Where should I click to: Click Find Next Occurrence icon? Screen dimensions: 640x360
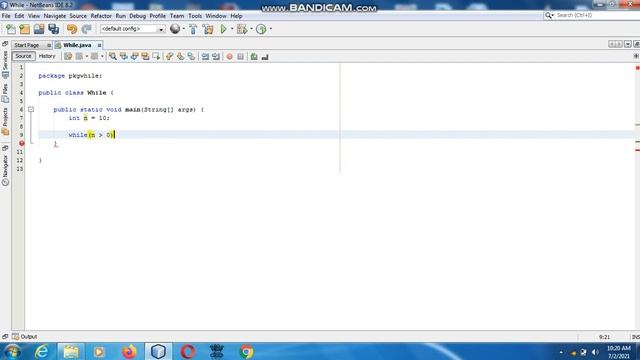[x=134, y=57]
